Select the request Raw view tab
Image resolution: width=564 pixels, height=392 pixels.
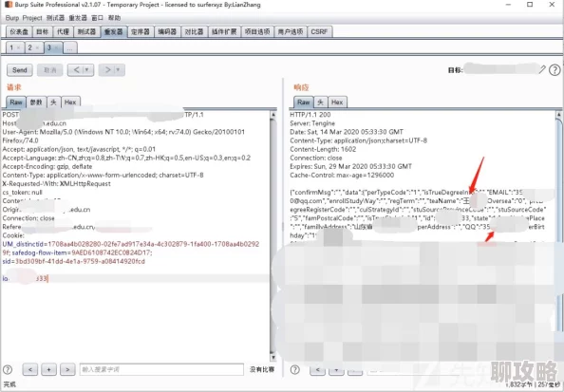(x=16, y=103)
